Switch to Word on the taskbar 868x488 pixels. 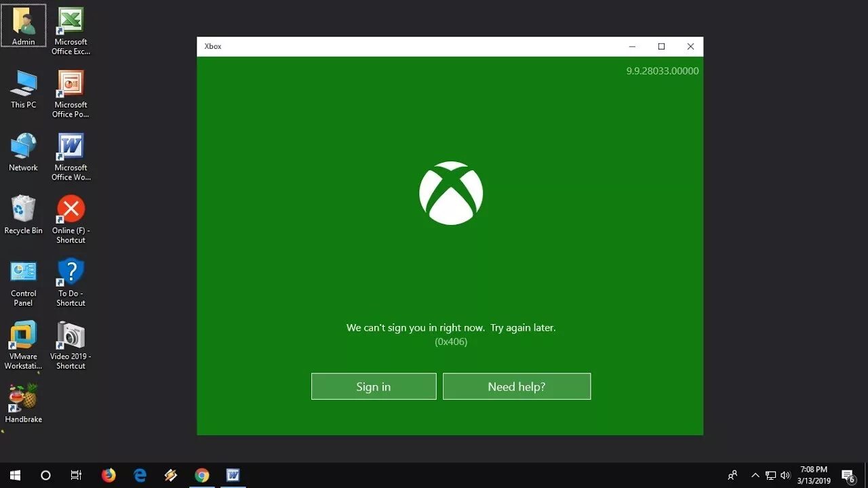point(233,475)
